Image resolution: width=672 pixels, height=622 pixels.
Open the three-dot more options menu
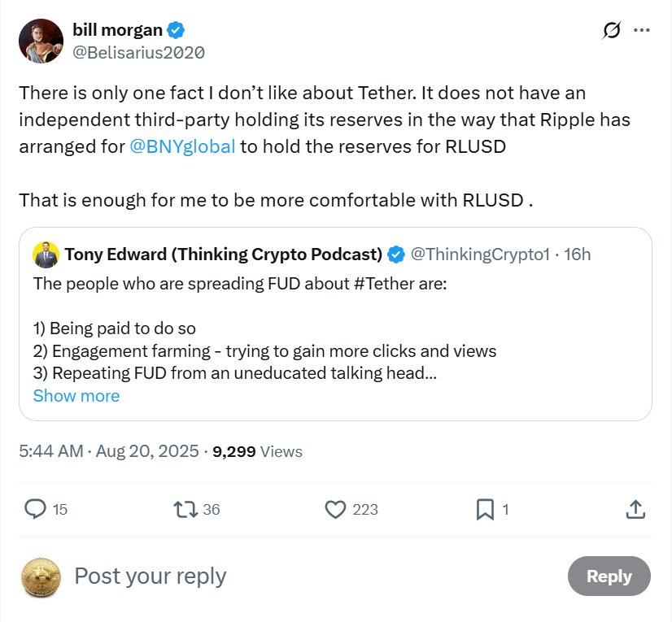[x=642, y=31]
